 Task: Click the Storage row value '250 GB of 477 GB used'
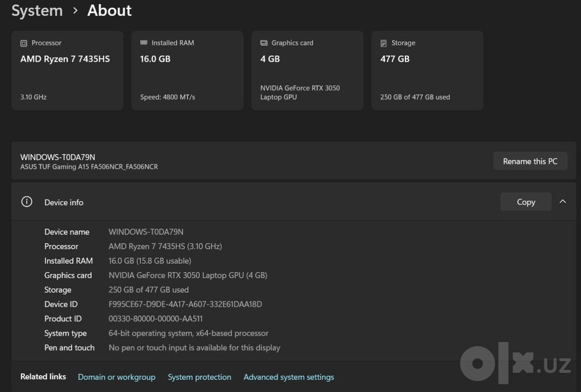pos(149,290)
